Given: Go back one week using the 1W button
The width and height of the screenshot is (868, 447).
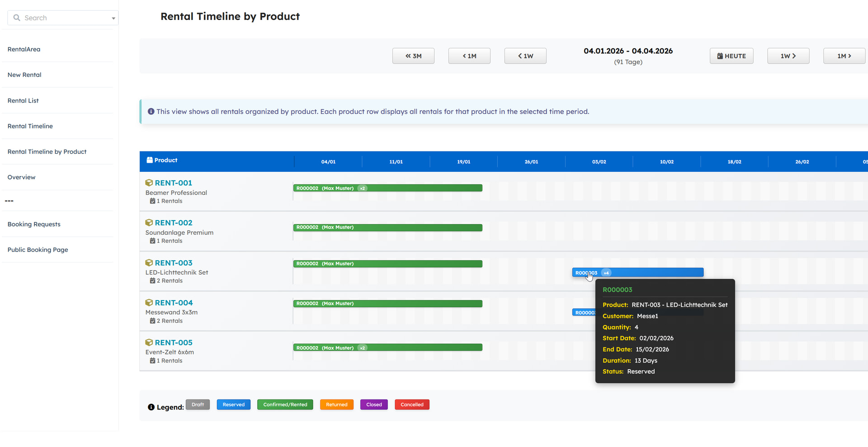Looking at the screenshot, I should 525,56.
